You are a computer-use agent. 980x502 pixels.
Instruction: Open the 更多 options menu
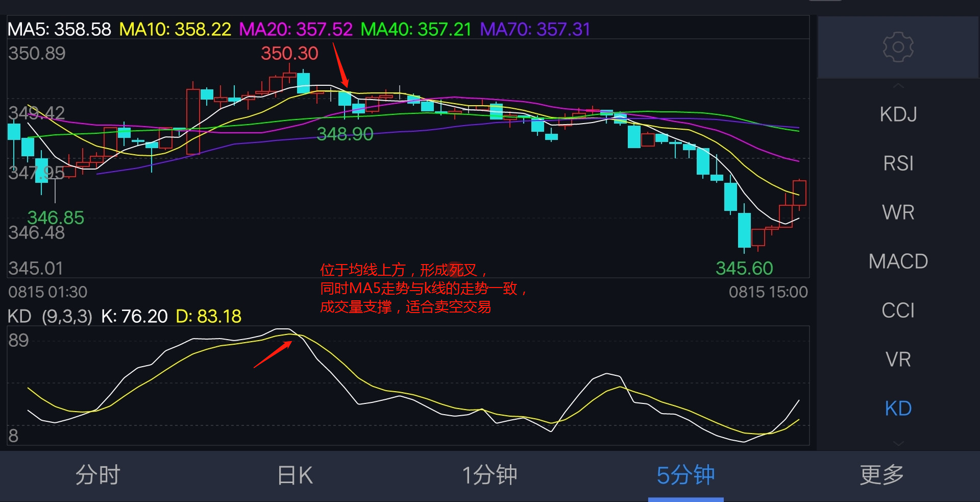pyautogui.click(x=880, y=475)
